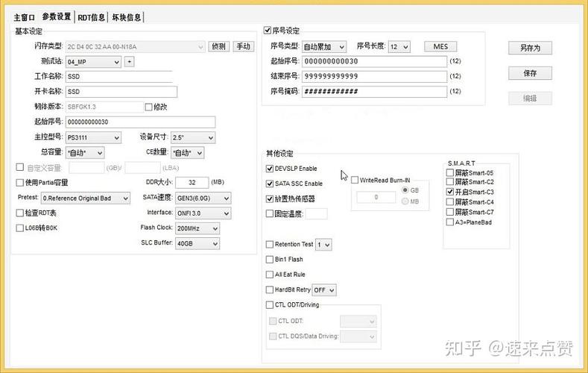Enable the L06B转B0K checkbox
Viewport: 588px width, 373px height.
[x=20, y=228]
